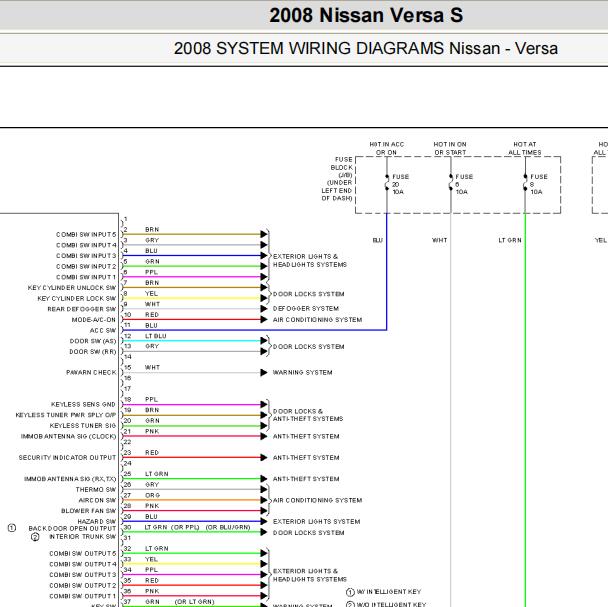Click the "THERMO SW" label

(x=96, y=489)
